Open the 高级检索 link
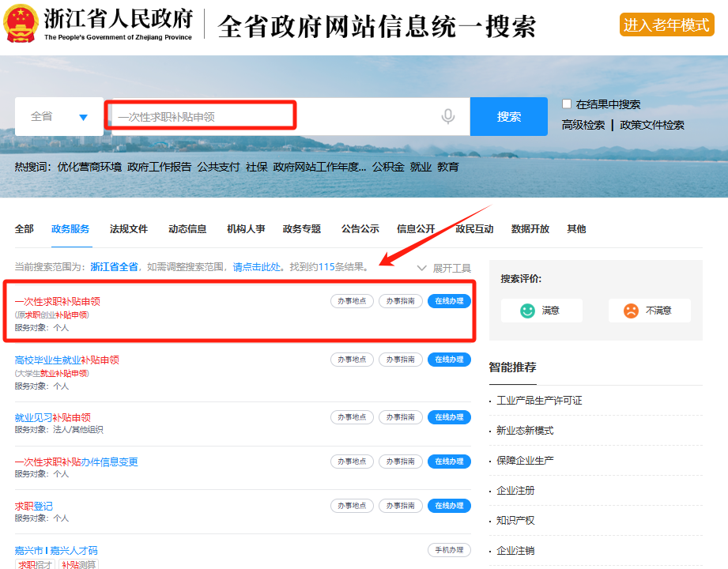The height and width of the screenshot is (569, 728). [583, 126]
